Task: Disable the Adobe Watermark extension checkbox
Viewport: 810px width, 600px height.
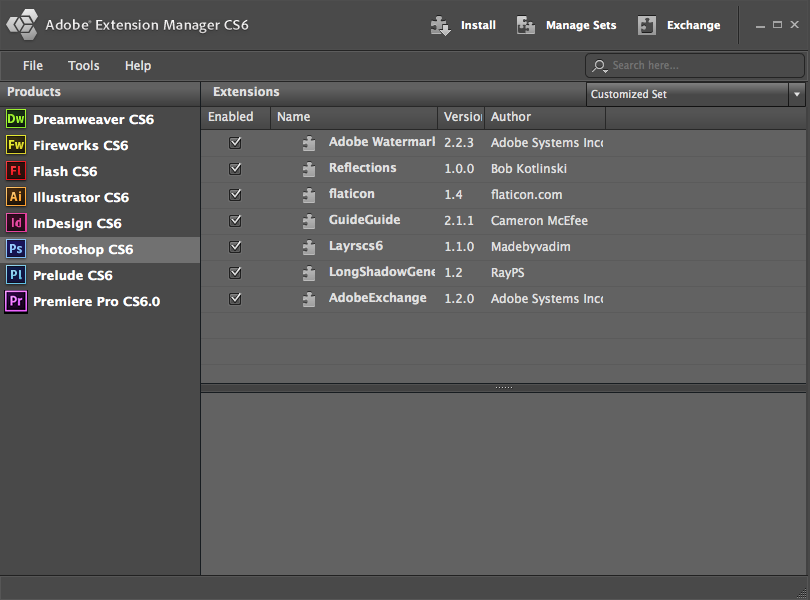Action: coord(235,143)
